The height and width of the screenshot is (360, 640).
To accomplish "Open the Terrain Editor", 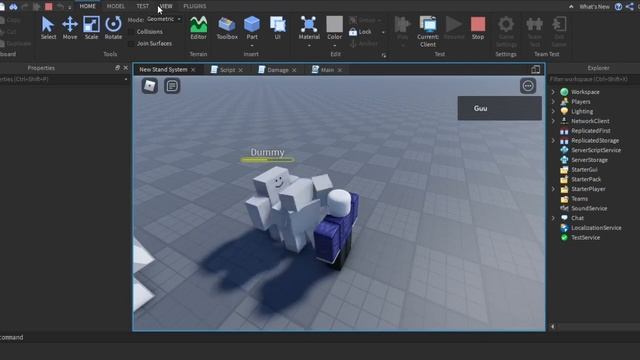I will (x=198, y=28).
